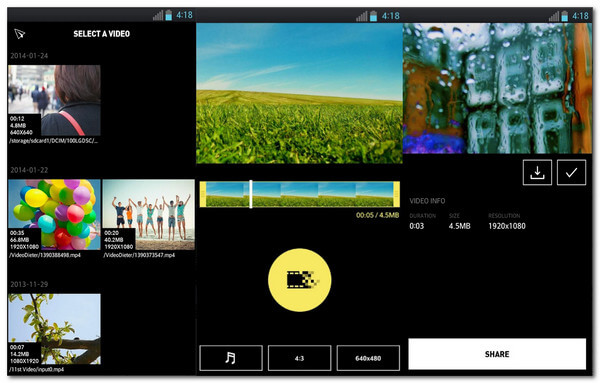Click the SHARE button
Viewport: 600px width, 383px height.
click(497, 354)
